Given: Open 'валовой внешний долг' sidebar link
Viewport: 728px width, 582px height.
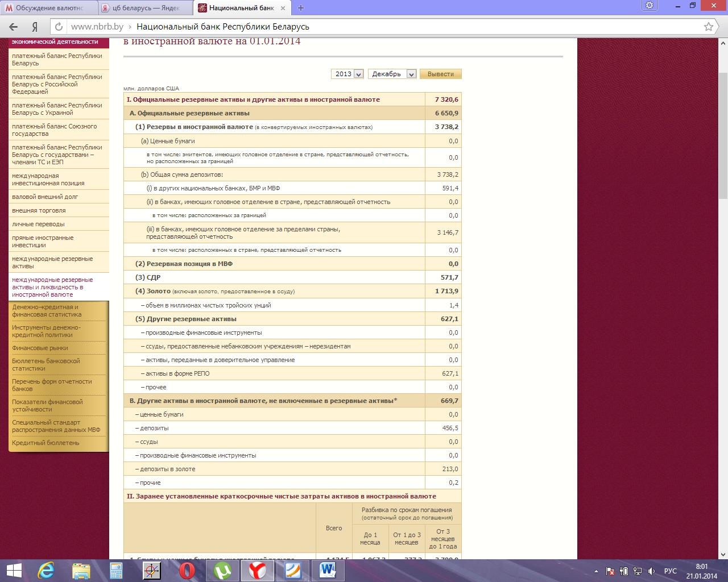Looking at the screenshot, I should point(45,197).
